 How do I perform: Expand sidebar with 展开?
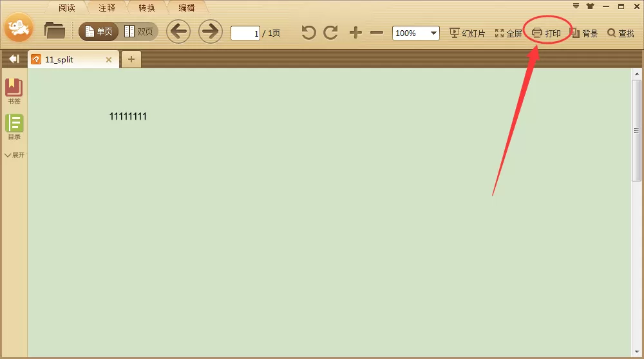point(14,155)
